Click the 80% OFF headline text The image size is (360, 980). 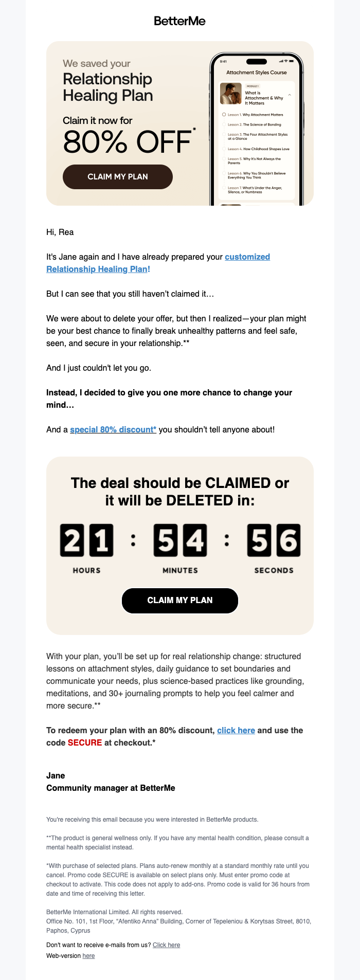128,142
